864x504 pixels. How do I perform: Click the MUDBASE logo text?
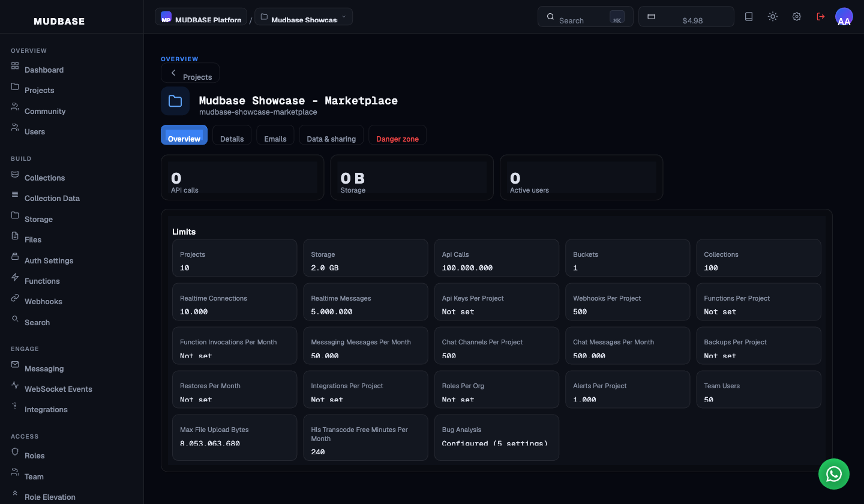pos(59,21)
